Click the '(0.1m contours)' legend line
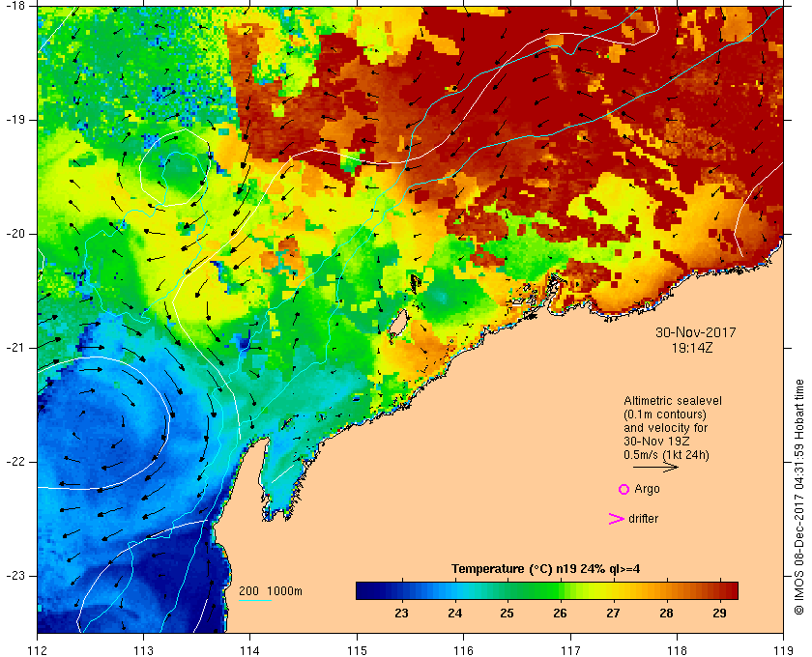 pyautogui.click(x=665, y=414)
